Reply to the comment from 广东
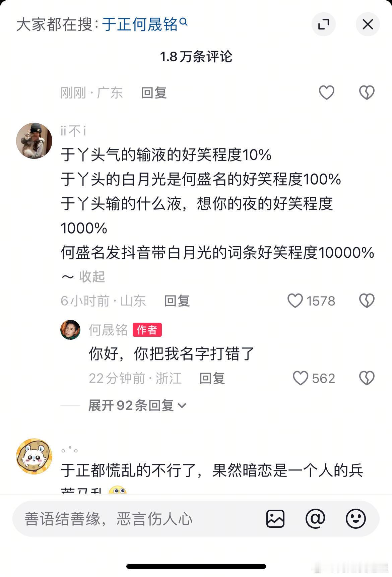Image resolution: width=392 pixels, height=577 pixels. [x=154, y=93]
